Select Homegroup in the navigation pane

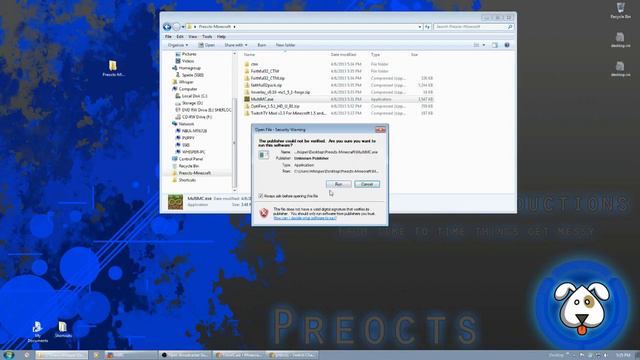tap(189, 68)
